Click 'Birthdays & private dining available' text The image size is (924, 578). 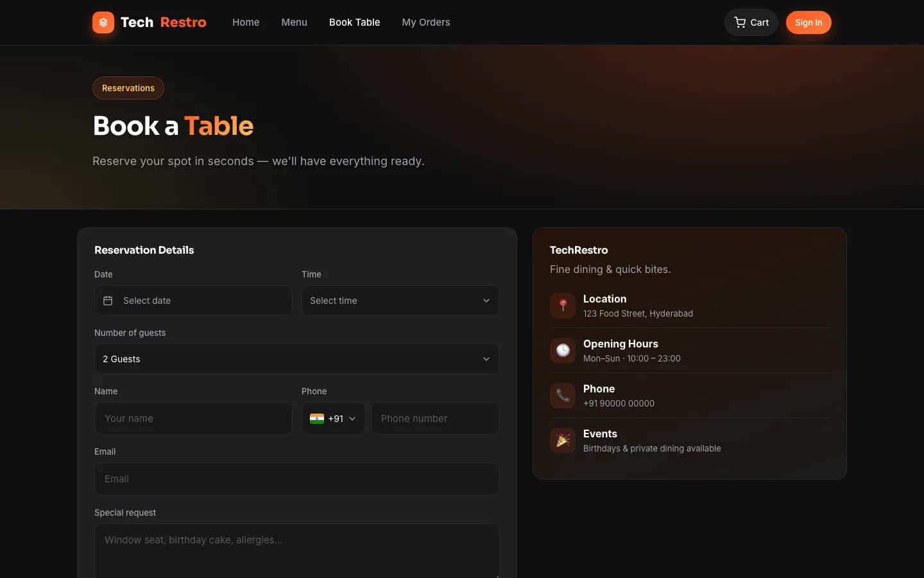652,448
